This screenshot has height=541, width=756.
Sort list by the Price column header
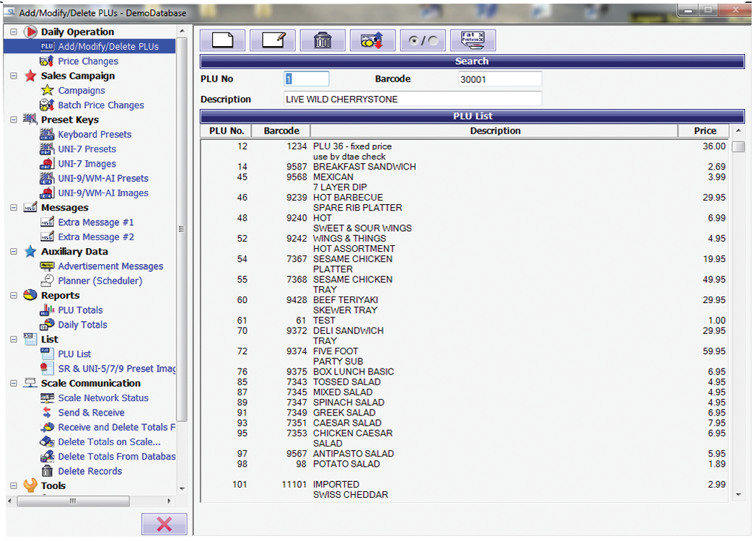tap(704, 131)
